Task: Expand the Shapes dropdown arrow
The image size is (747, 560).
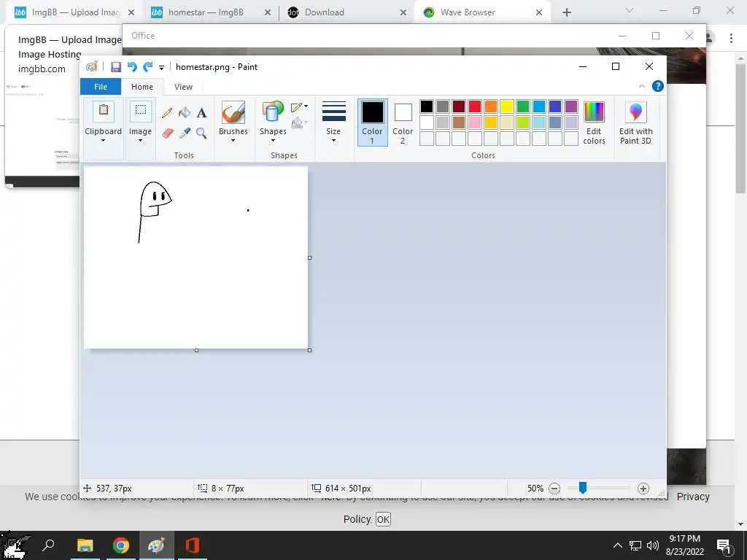Action: (x=273, y=141)
